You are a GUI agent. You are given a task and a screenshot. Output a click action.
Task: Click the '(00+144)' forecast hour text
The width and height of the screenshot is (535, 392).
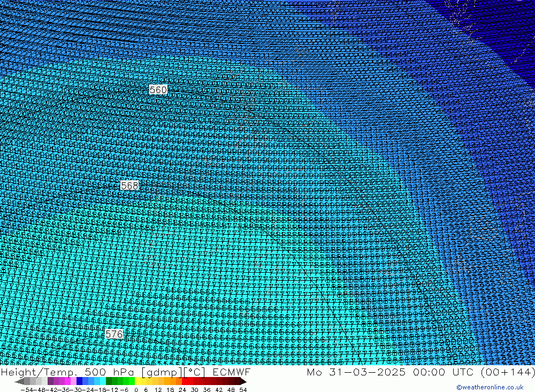pyautogui.click(x=508, y=372)
